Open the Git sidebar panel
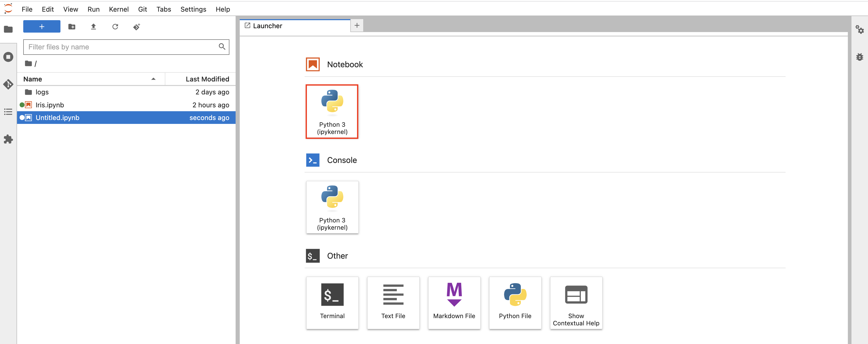Image resolution: width=868 pixels, height=344 pixels. pyautogui.click(x=8, y=84)
